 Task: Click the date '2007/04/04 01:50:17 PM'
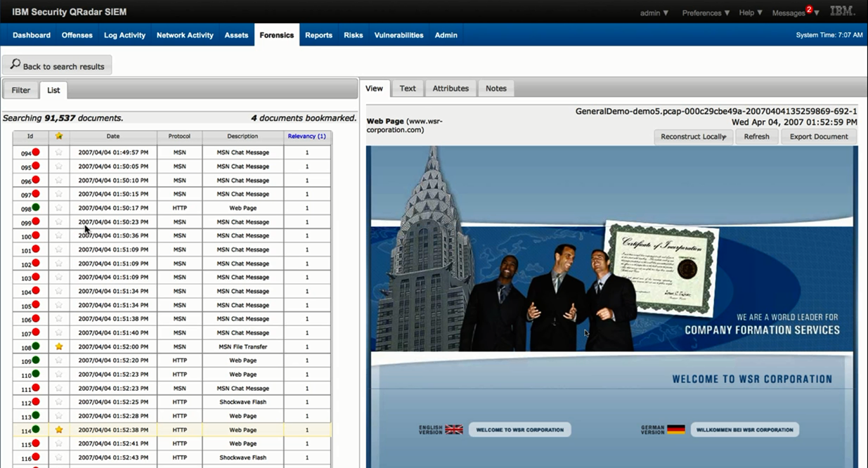[x=113, y=208]
